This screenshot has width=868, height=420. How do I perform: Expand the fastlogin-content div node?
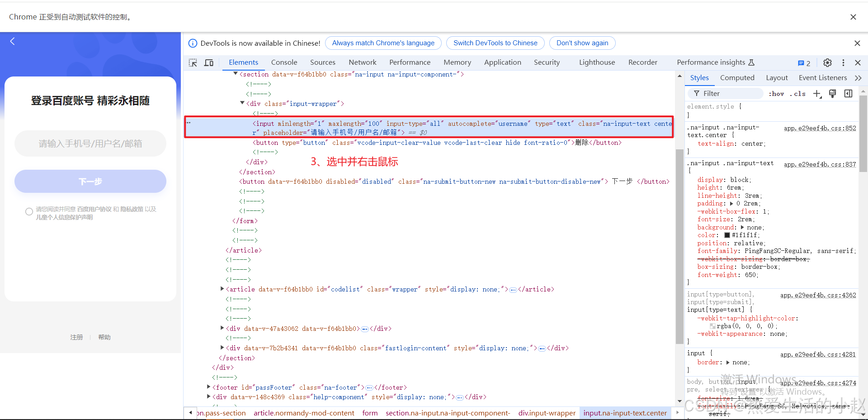coord(222,348)
